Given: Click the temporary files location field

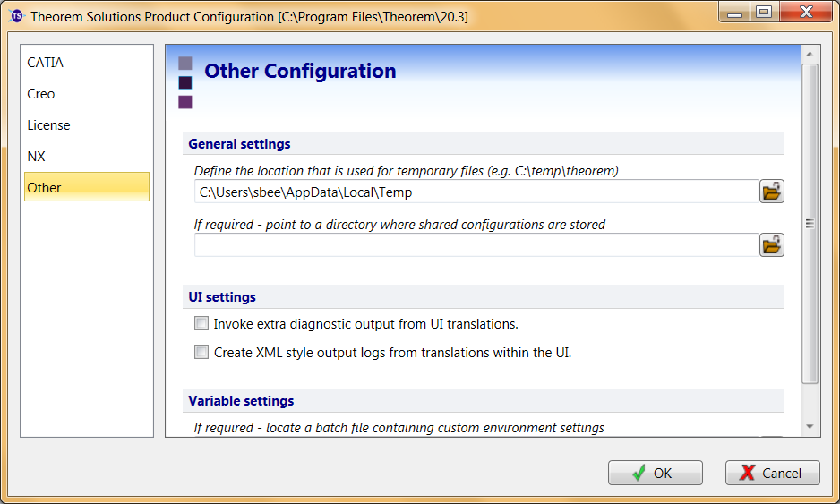Looking at the screenshot, I should coord(476,192).
